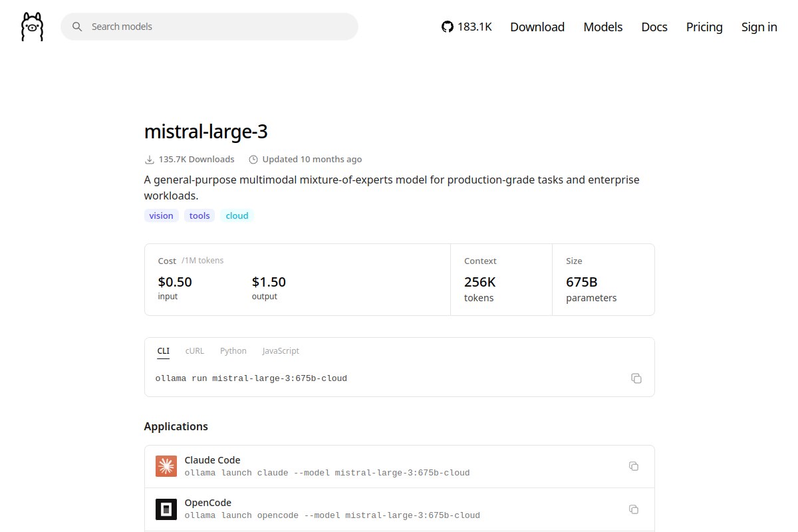Select the cloud tag
Image resolution: width=798 pixels, height=532 pixels.
click(237, 215)
